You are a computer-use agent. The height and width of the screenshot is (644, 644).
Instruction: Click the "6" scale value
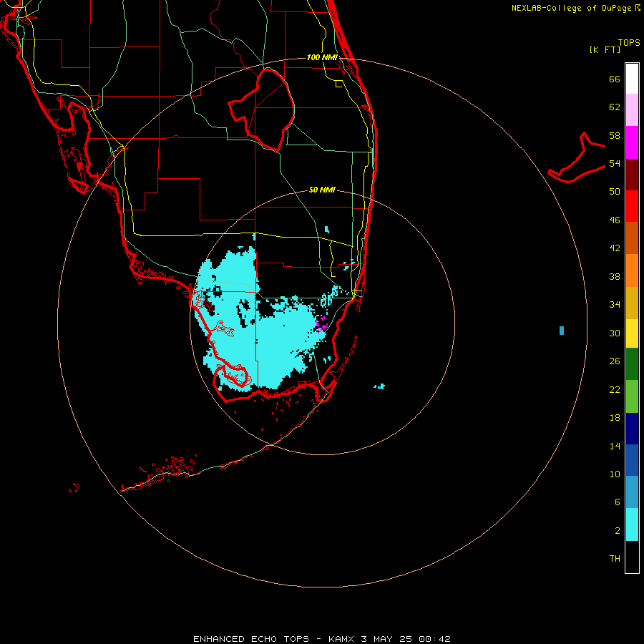(618, 502)
